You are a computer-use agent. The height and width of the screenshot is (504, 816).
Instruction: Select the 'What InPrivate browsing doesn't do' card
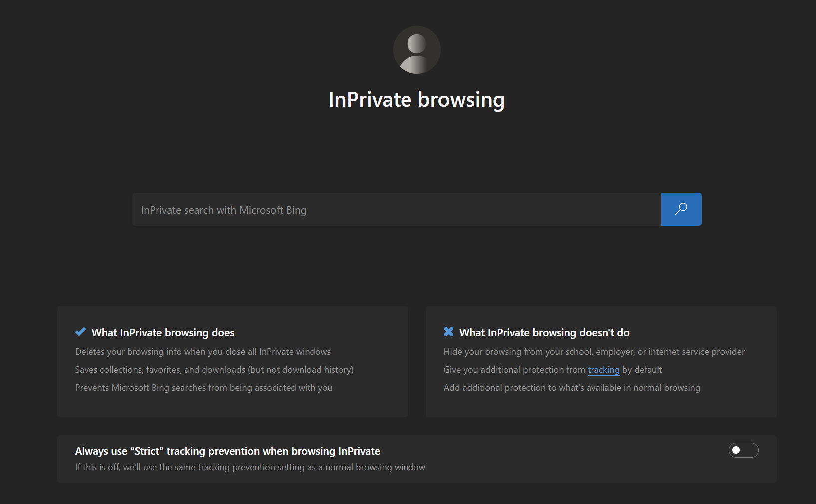click(x=601, y=362)
